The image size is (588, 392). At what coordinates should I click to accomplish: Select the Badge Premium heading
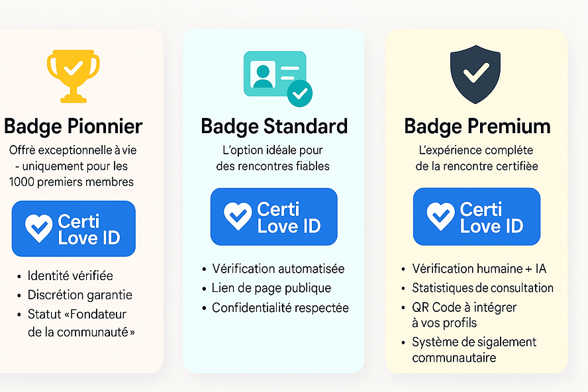click(477, 126)
